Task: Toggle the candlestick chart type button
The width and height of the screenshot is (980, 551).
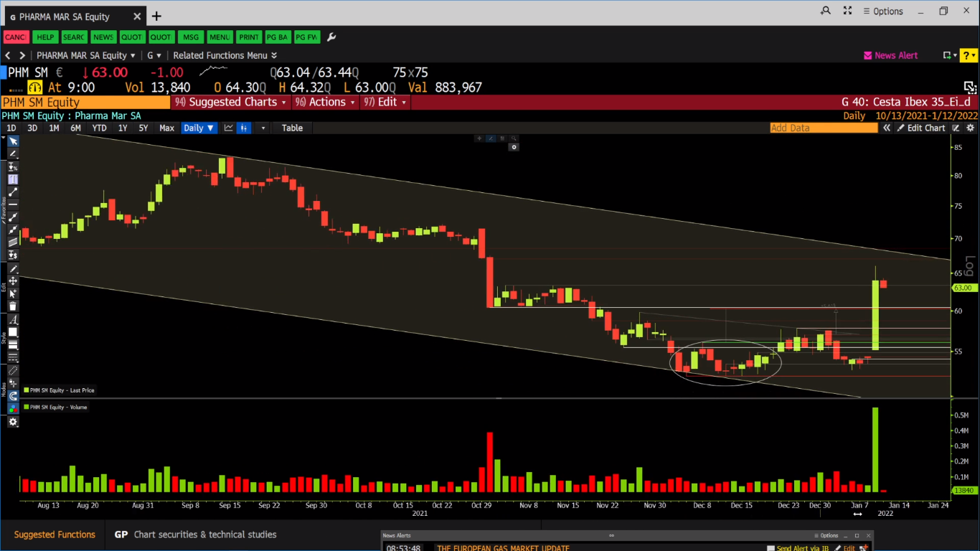Action: 245,128
